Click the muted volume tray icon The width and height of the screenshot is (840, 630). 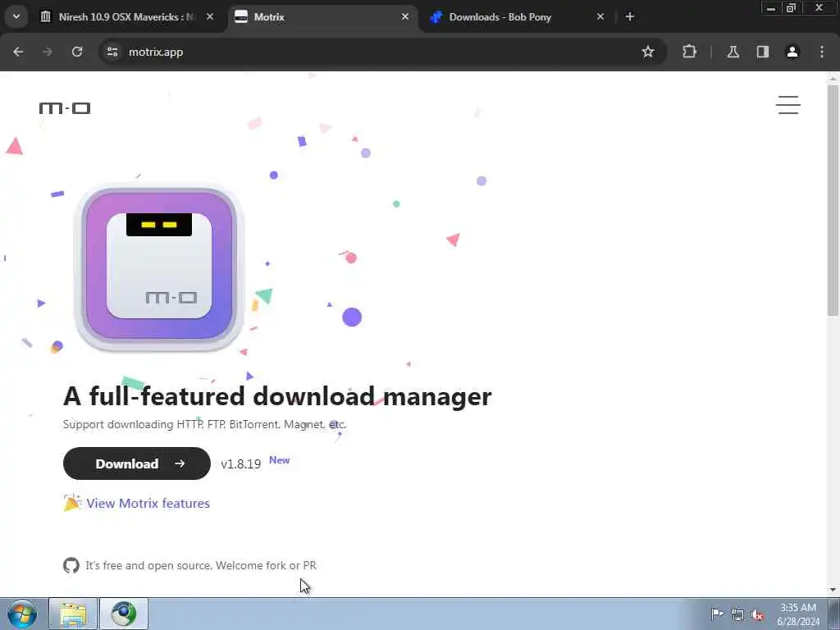757,614
